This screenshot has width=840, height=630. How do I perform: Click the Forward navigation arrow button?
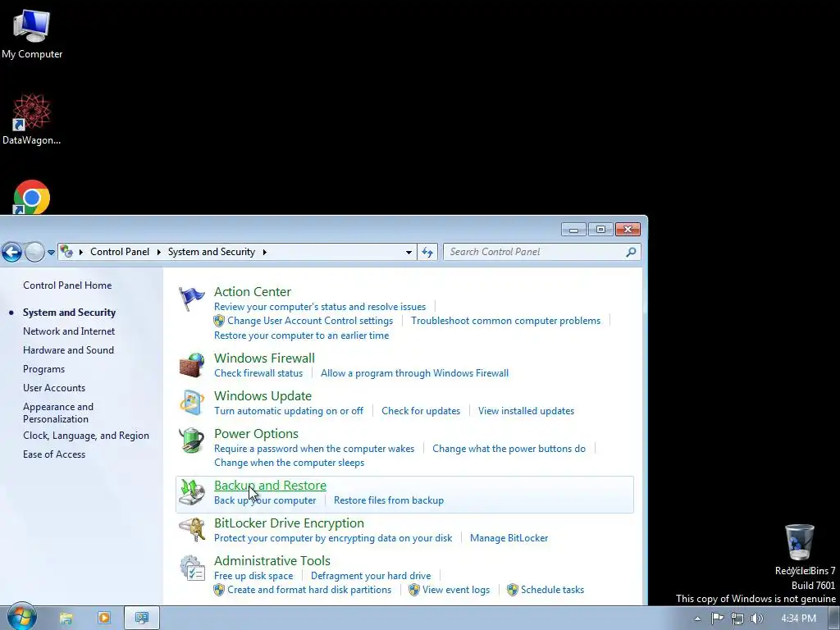(34, 252)
